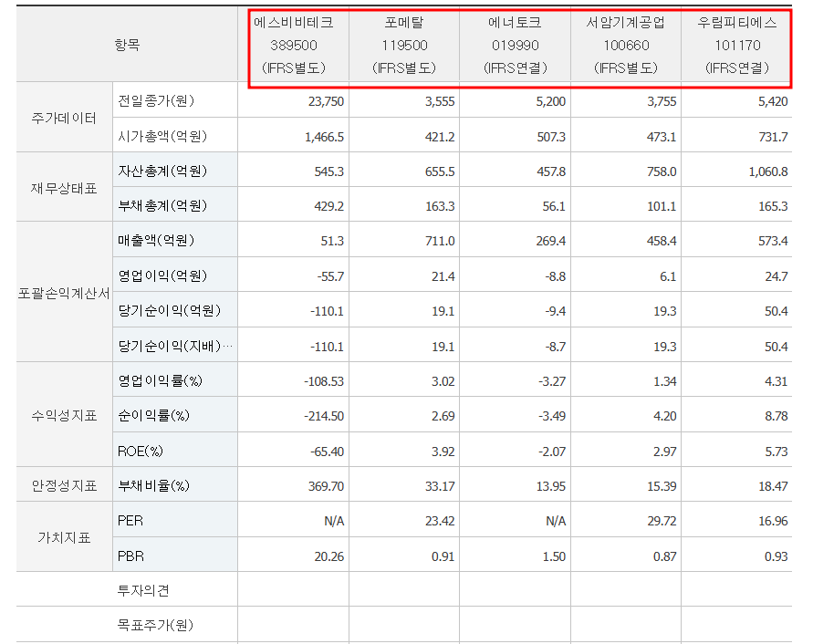Select the 안정성지표 category cell
Screen dimensions: 813x644
(x=64, y=486)
